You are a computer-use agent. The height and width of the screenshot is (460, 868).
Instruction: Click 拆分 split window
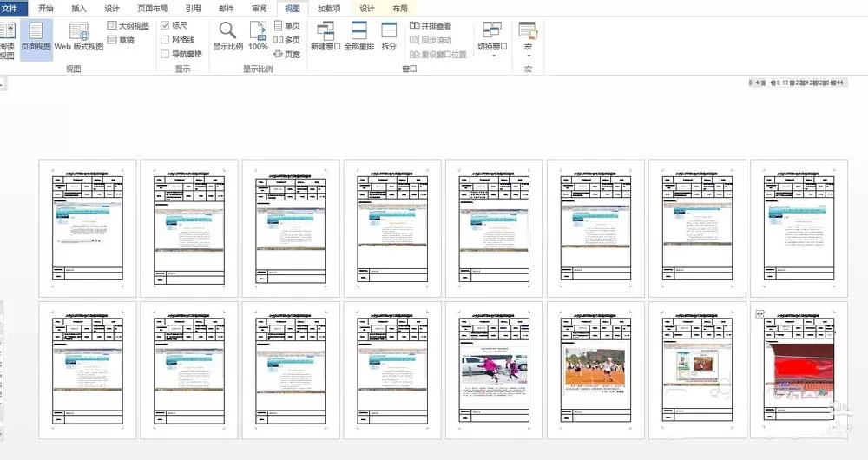click(x=389, y=36)
